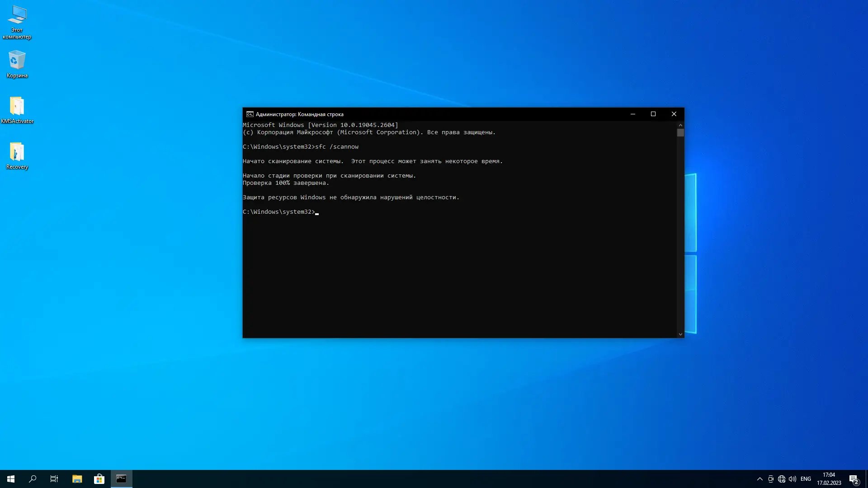Open the Connect/Cast tray icon
The image size is (868, 488).
pos(770,479)
